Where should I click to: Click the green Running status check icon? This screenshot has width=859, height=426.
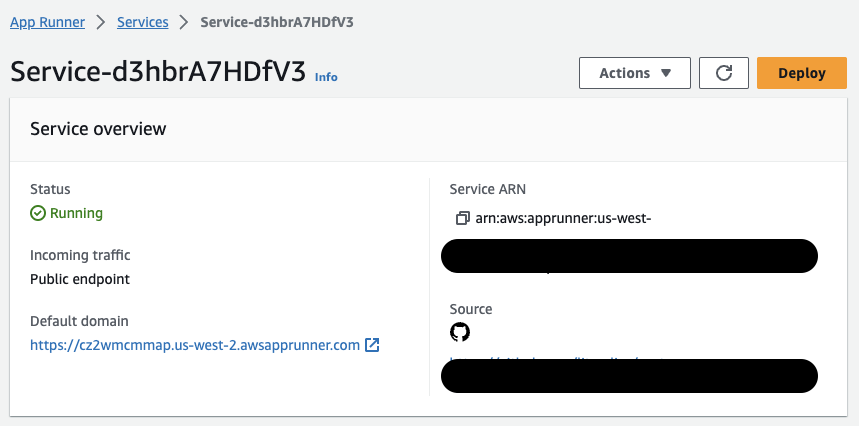coord(38,213)
